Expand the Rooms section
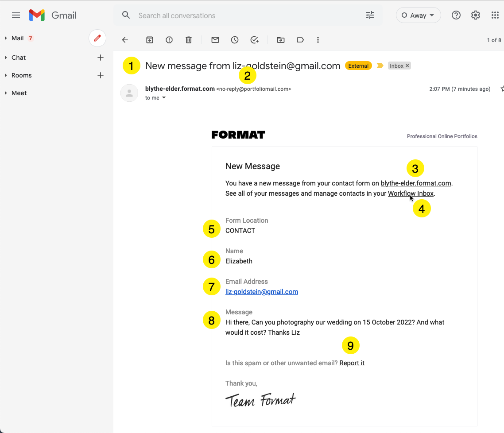Screen dimensions: 504x433 pos(6,75)
